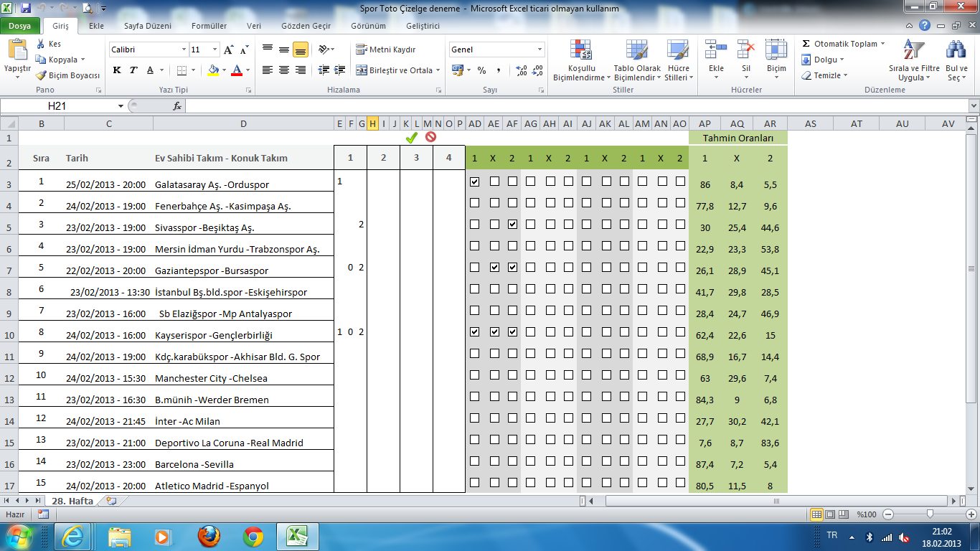Open the font size 11 dropdown
Image resolution: width=980 pixels, height=551 pixels.
tap(215, 50)
